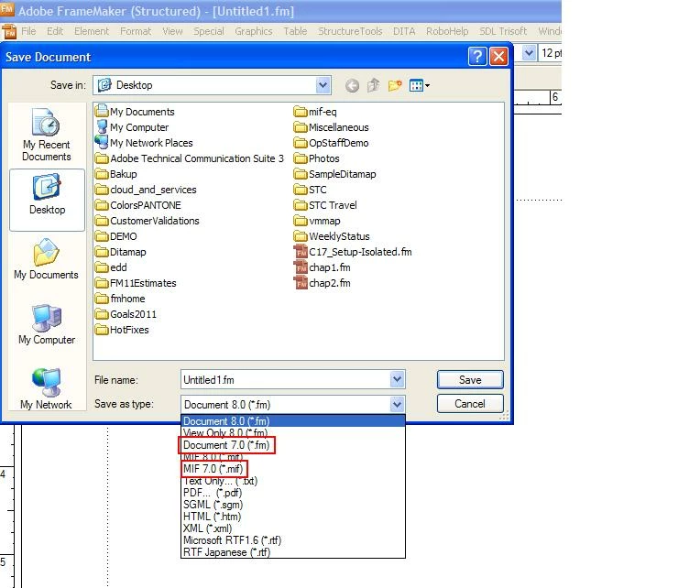Choose SGML (*.sgm) type
This screenshot has height=588, width=700.
click(x=293, y=505)
